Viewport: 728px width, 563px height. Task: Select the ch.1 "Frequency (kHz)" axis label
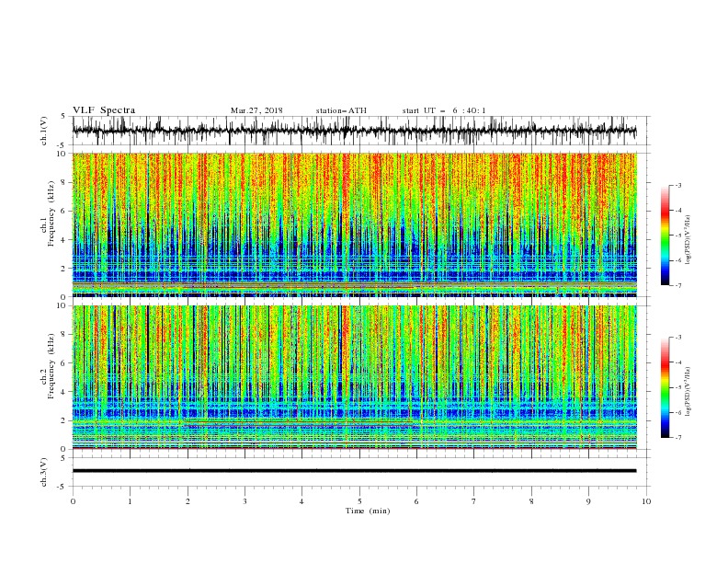coord(51,212)
